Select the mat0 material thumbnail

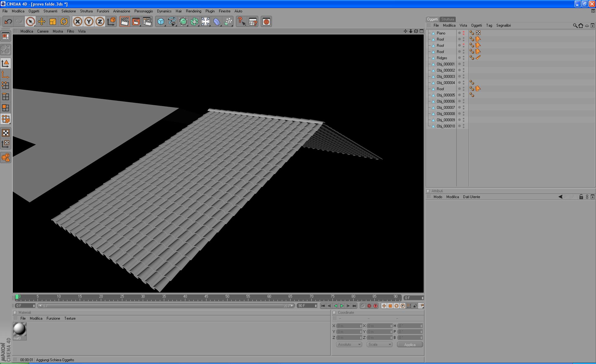pos(19,329)
